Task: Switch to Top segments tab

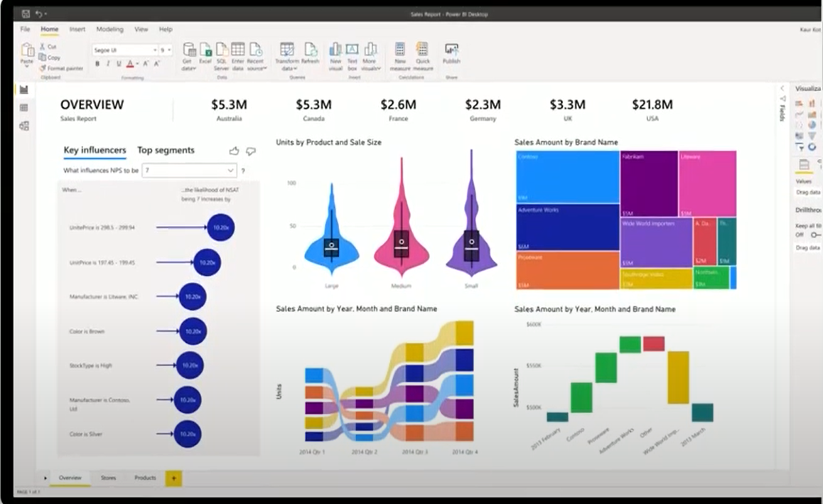Action: 166,150
